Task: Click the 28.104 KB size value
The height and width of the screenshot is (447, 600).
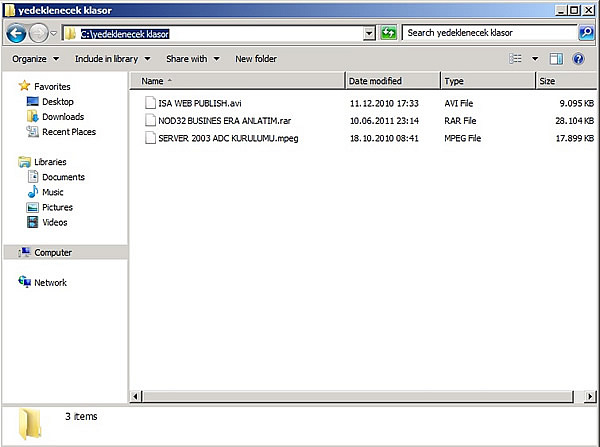Action: tap(574, 121)
